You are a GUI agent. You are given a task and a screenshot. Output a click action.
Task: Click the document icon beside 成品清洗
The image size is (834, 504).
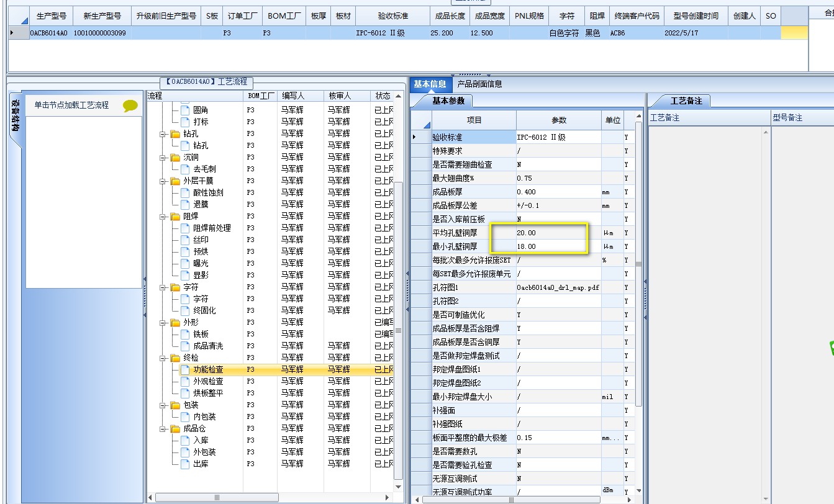185,346
